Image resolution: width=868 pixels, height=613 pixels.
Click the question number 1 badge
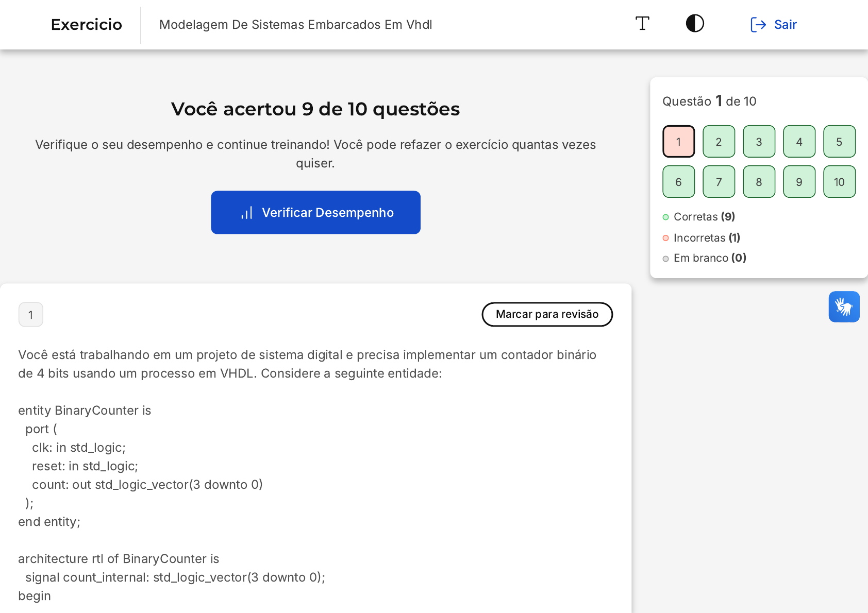tap(31, 315)
